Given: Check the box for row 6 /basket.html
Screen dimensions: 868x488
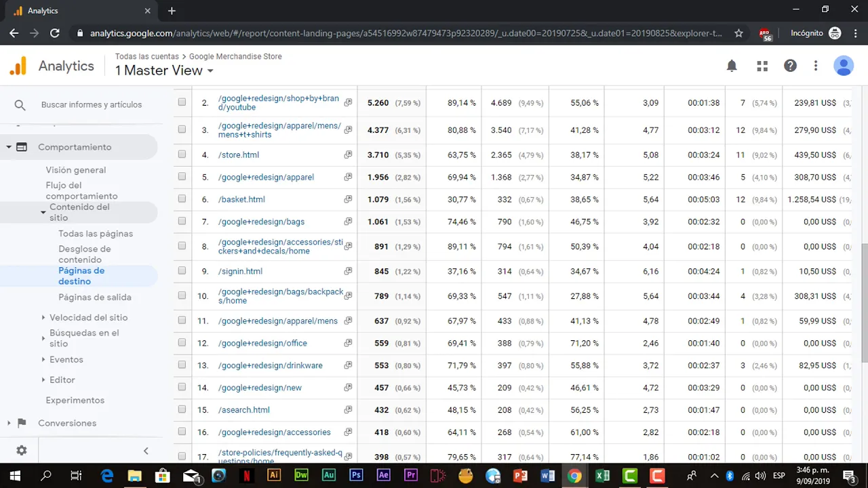Looking at the screenshot, I should 182,199.
